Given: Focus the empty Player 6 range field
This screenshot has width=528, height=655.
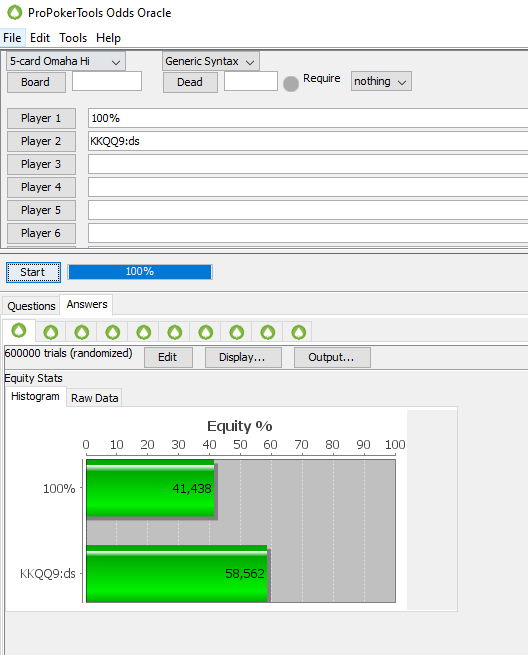Looking at the screenshot, I should tap(308, 233).
